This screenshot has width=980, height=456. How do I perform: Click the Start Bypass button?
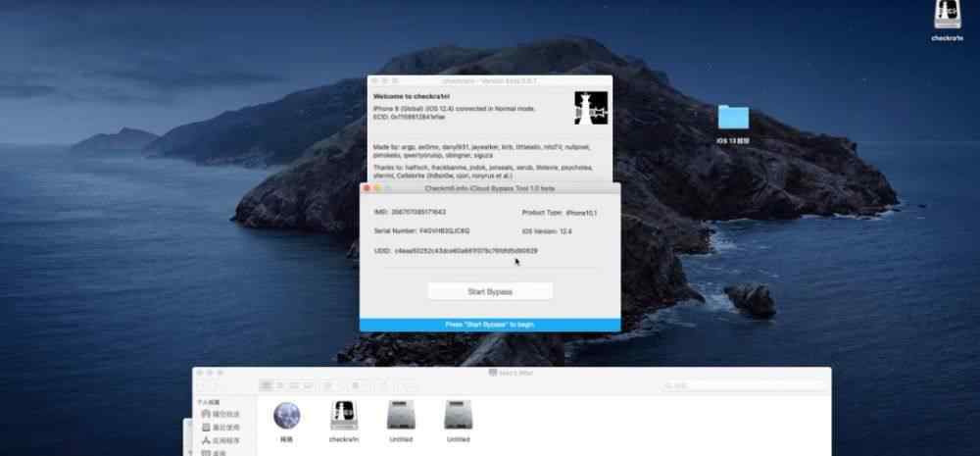(490, 291)
